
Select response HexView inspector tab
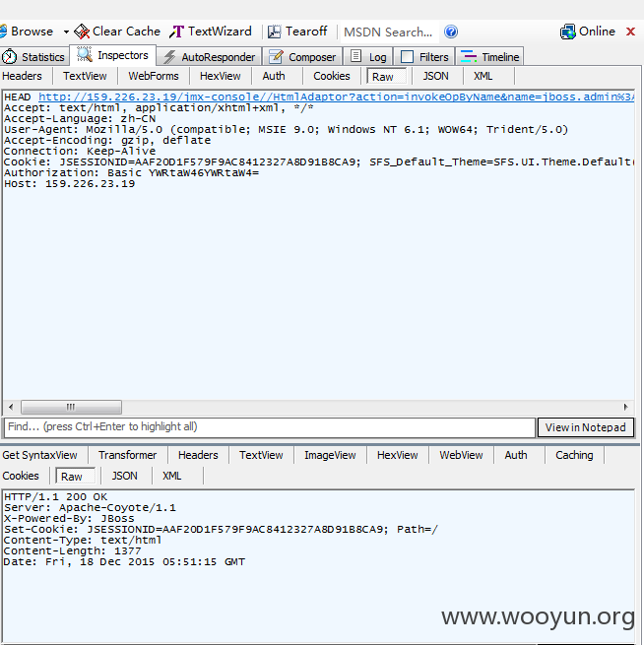397,455
